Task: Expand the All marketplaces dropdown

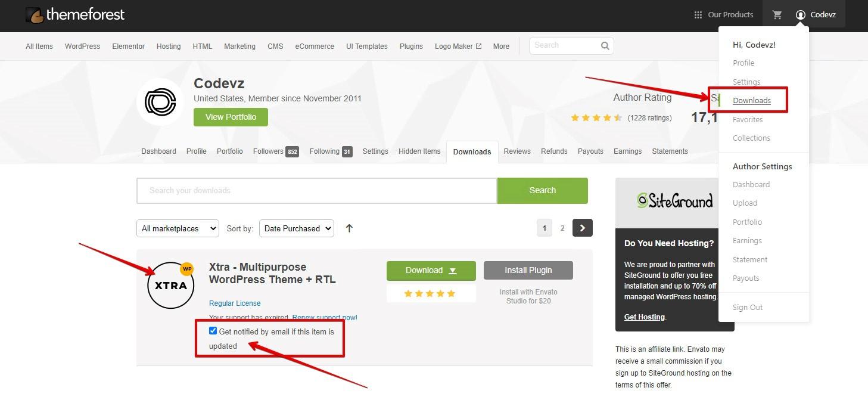Action: tap(178, 228)
